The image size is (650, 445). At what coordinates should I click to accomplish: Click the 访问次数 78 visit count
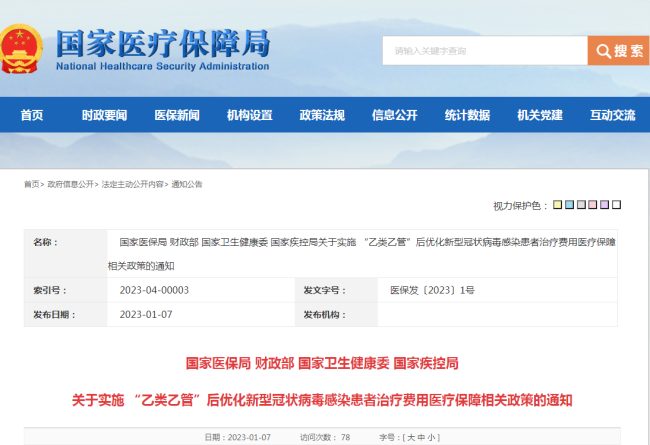(325, 437)
